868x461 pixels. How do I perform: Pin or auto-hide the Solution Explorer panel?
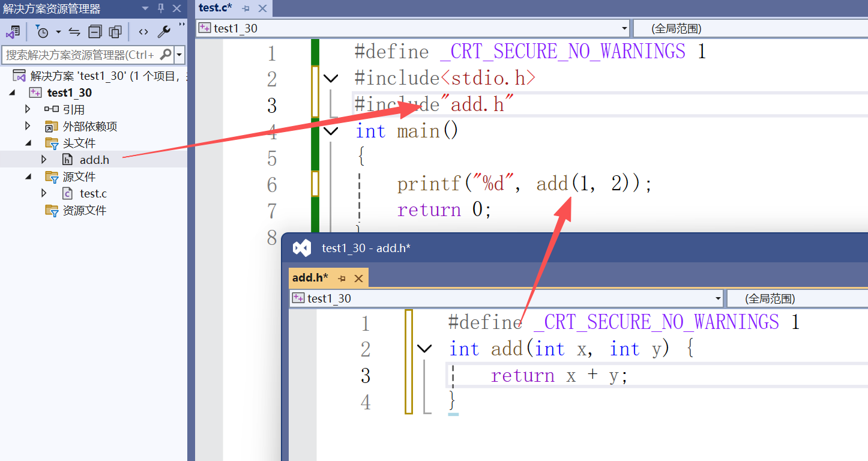coord(161,8)
